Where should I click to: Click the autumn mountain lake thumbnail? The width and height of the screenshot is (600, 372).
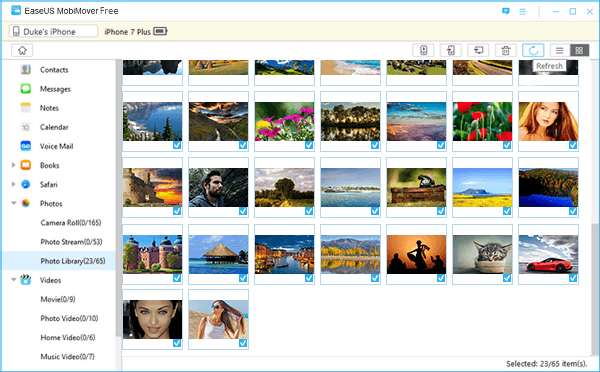click(x=350, y=255)
